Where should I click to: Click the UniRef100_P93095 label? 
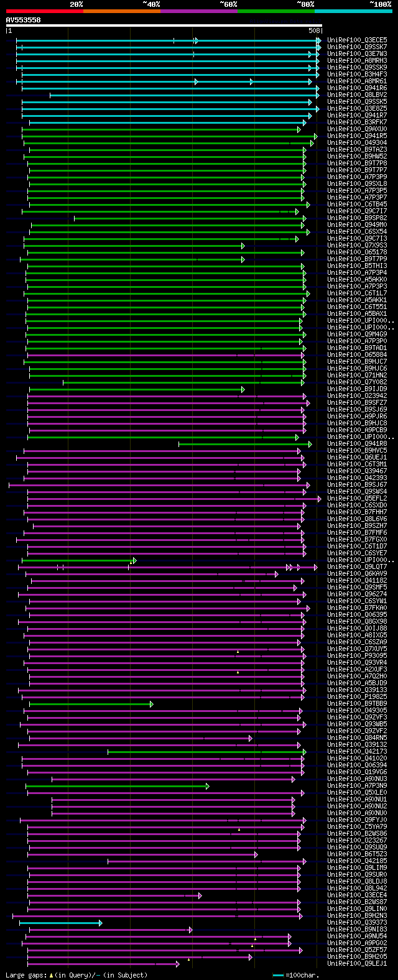click(357, 656)
